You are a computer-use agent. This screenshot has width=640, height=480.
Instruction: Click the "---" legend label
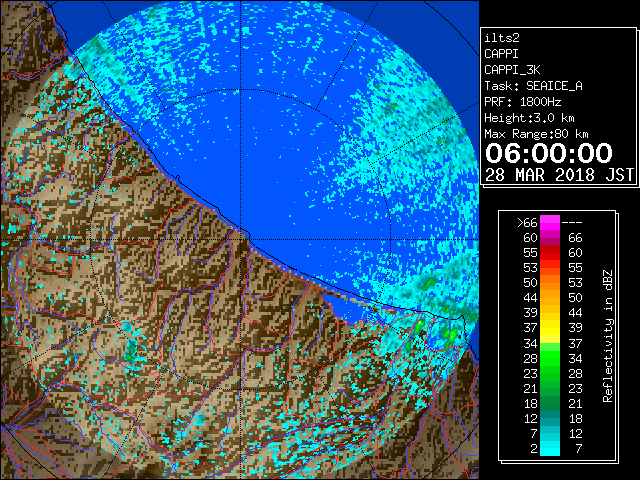(572, 223)
